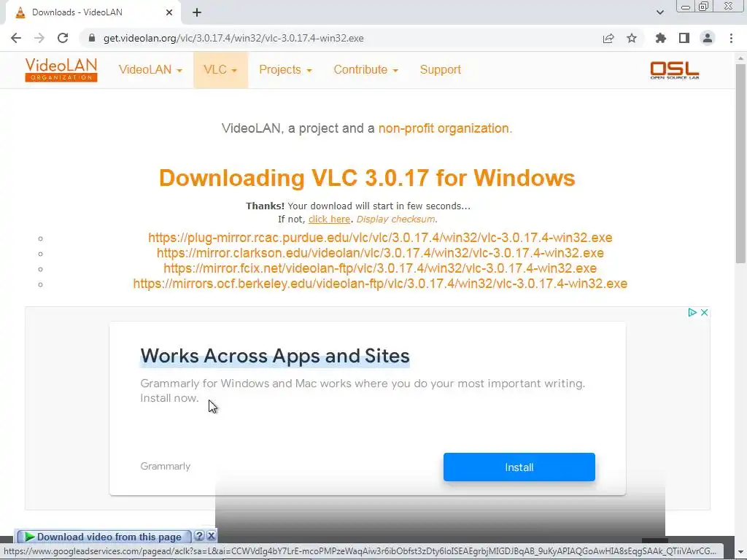Viewport: 747px width, 560px height.
Task: Click the 'click here' download link
Action: tap(329, 219)
